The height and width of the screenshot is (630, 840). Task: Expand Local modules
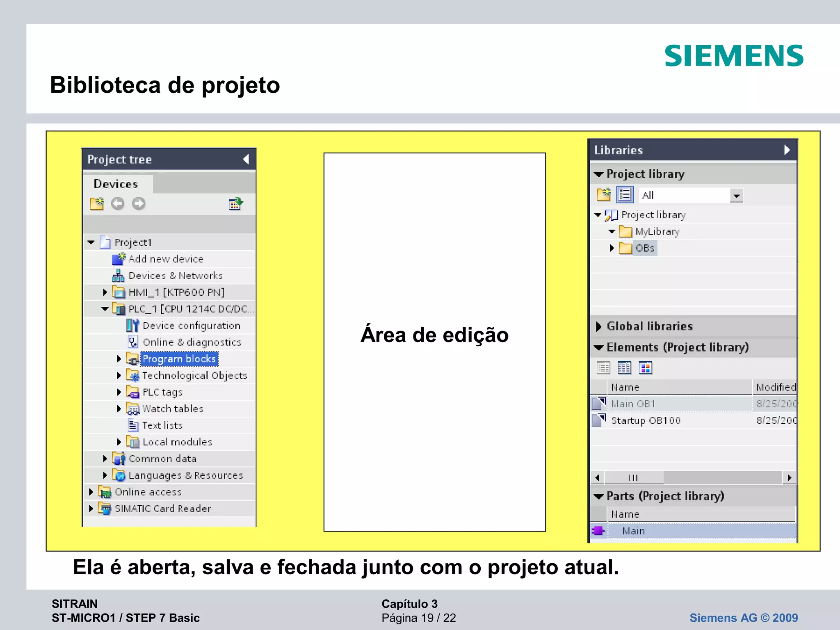pos(119,442)
